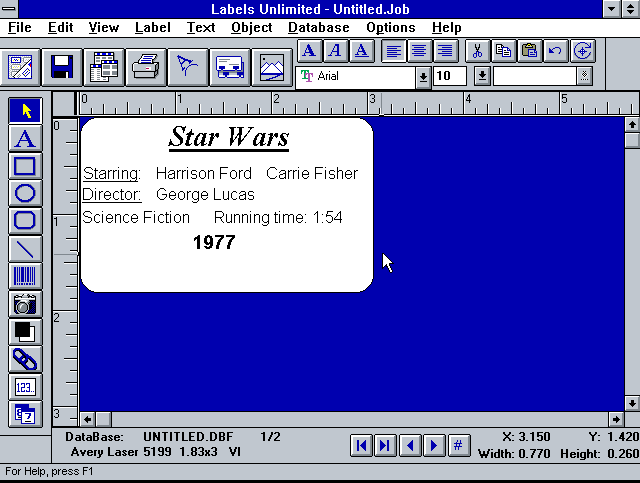Viewport: 640px width, 483px height.
Task: Align text left
Action: click(393, 51)
